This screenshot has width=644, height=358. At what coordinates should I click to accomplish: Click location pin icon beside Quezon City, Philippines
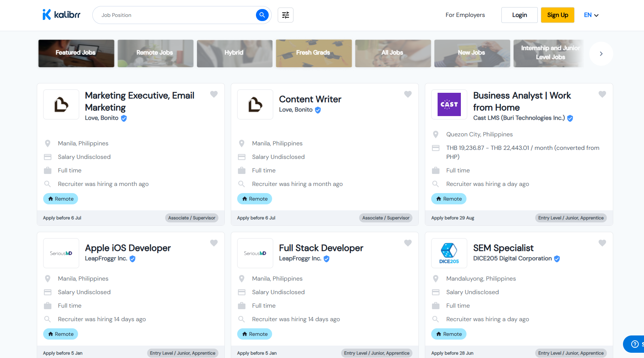pos(436,134)
